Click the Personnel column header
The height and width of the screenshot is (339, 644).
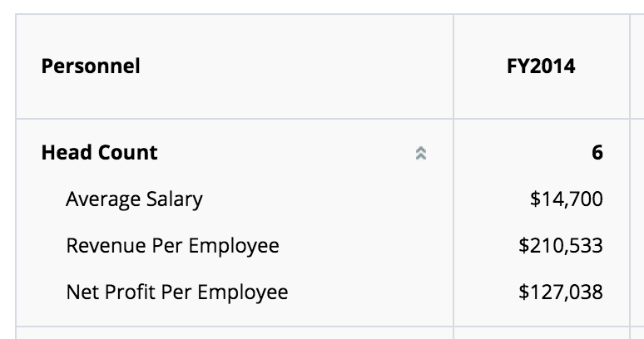point(91,66)
